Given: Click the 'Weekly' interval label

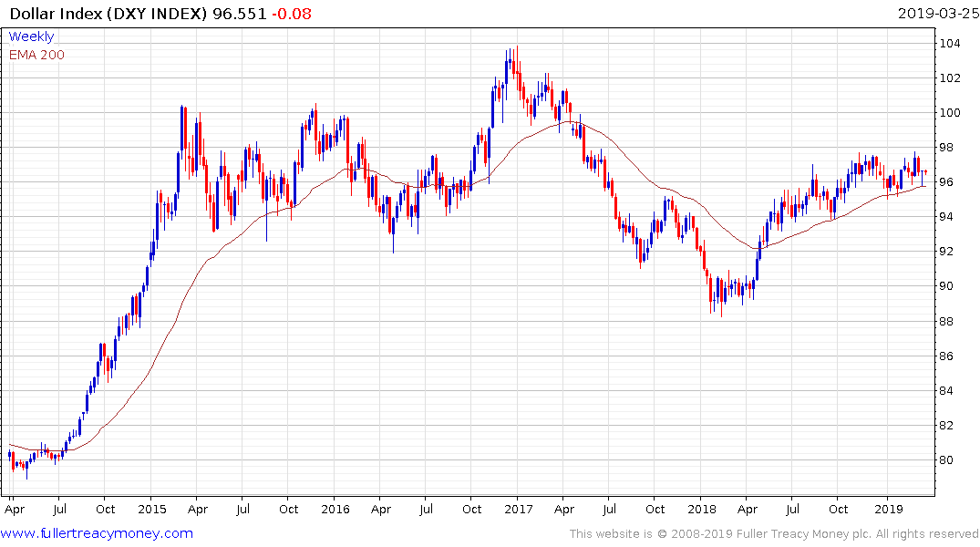Looking at the screenshot, I should [x=31, y=36].
